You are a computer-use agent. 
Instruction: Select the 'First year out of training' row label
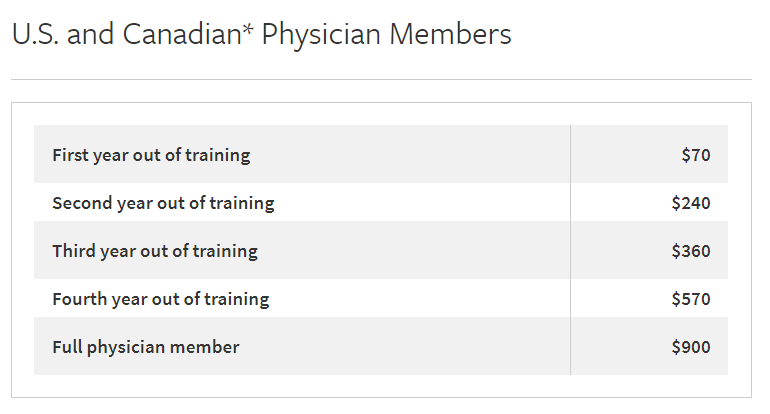[151, 155]
